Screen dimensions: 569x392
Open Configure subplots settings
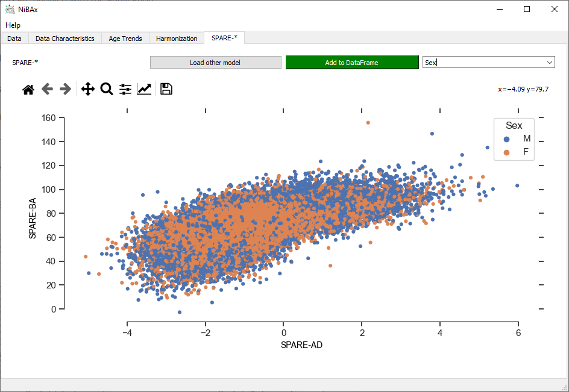coord(125,89)
